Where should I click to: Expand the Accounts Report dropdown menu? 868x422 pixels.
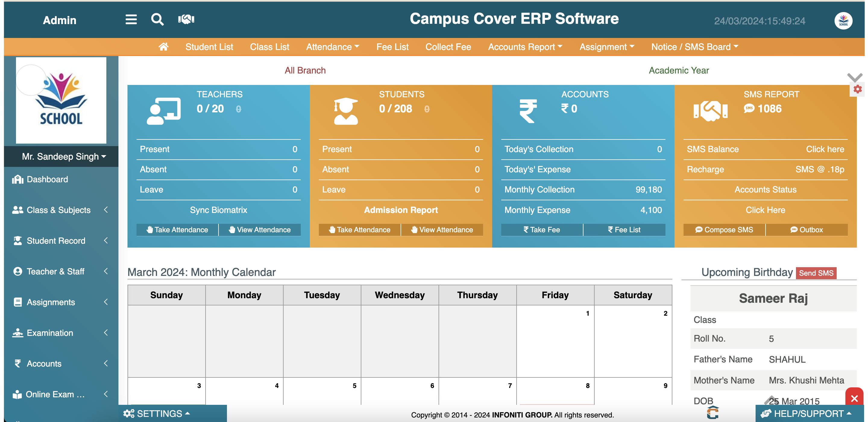[525, 47]
